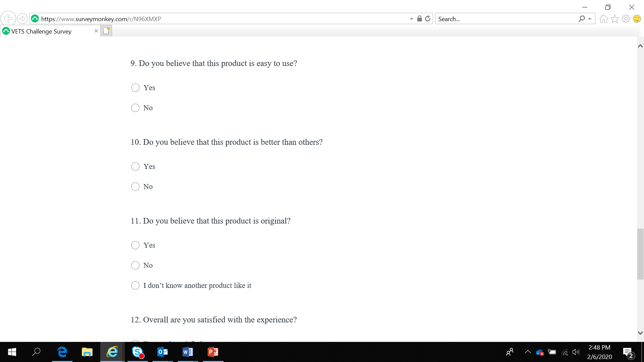Choose "I don't know another product like it"
Viewport: 644px width, 362px height.
pos(135,286)
